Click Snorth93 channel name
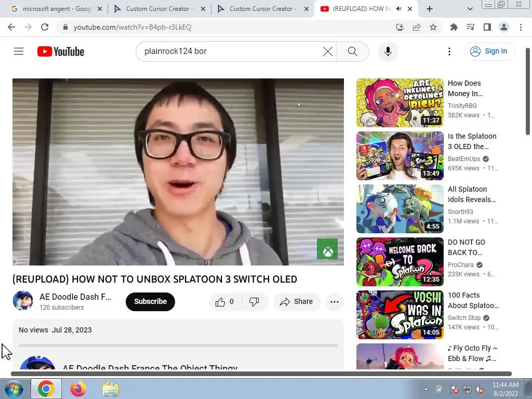 460,212
